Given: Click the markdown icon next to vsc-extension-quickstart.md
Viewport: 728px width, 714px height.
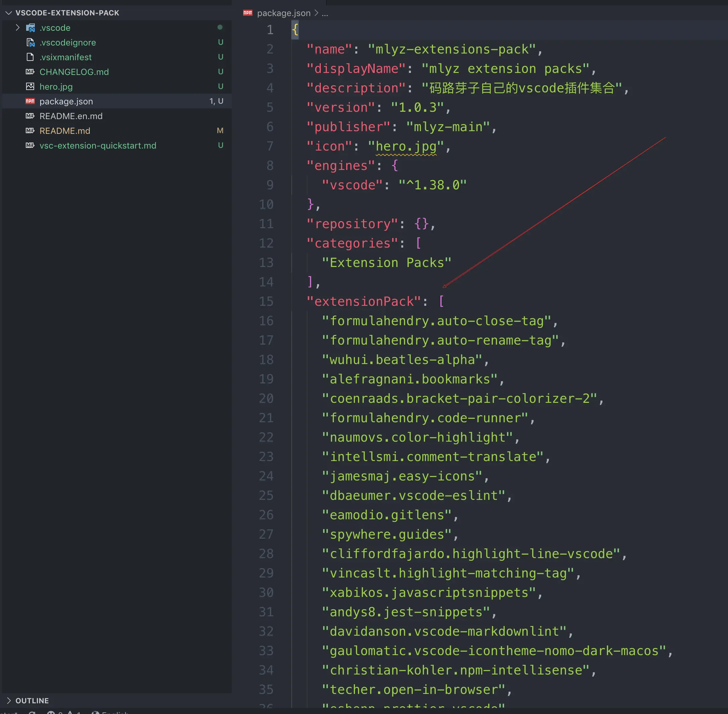Looking at the screenshot, I should pyautogui.click(x=30, y=146).
